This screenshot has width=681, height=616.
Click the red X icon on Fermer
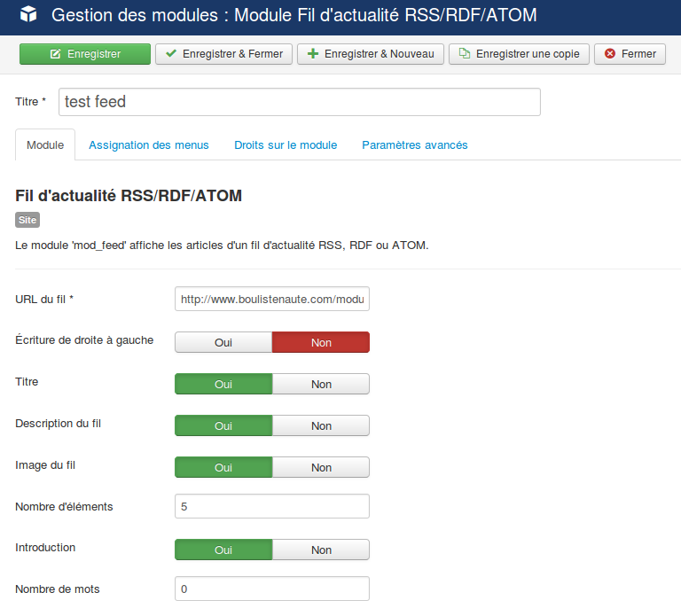(x=609, y=54)
